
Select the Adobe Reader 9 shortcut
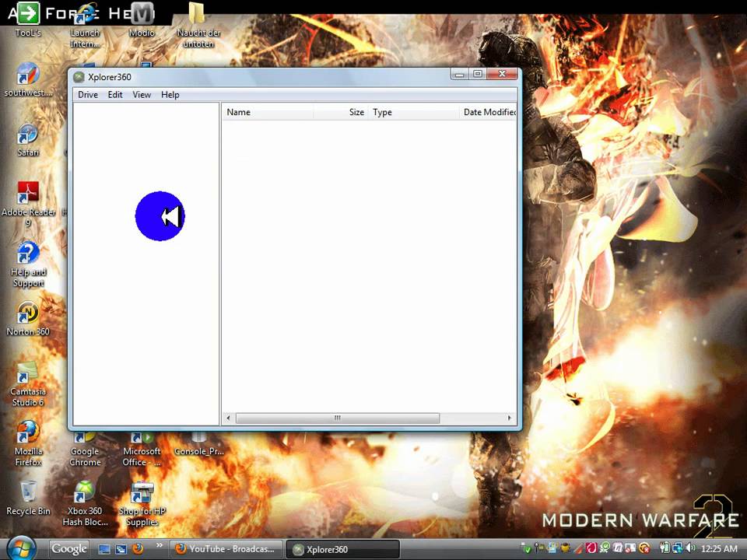click(x=28, y=205)
